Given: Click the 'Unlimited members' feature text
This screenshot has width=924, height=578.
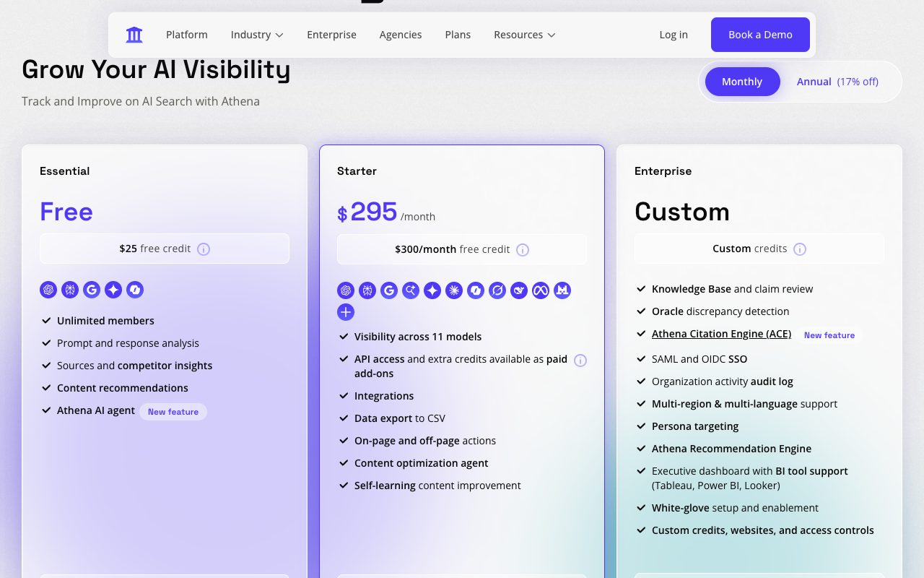Looking at the screenshot, I should tap(105, 321).
